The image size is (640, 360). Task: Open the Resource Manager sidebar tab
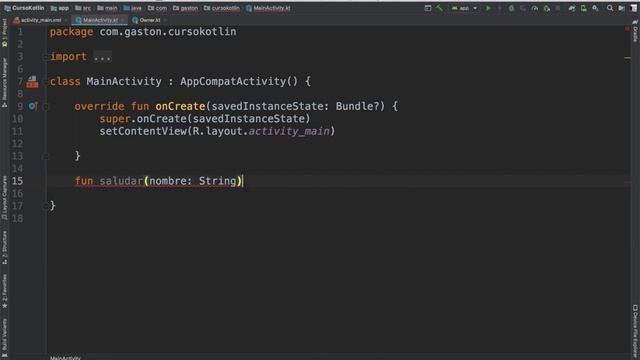click(4, 82)
